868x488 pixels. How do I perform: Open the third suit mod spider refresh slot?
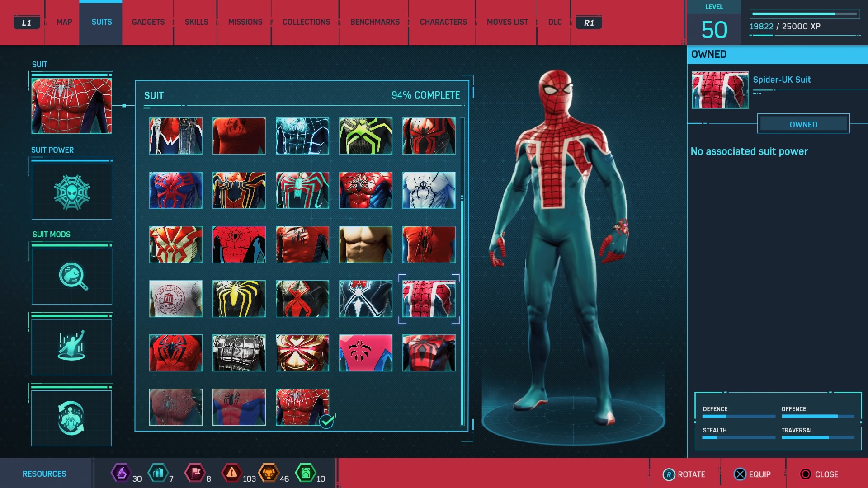point(71,418)
